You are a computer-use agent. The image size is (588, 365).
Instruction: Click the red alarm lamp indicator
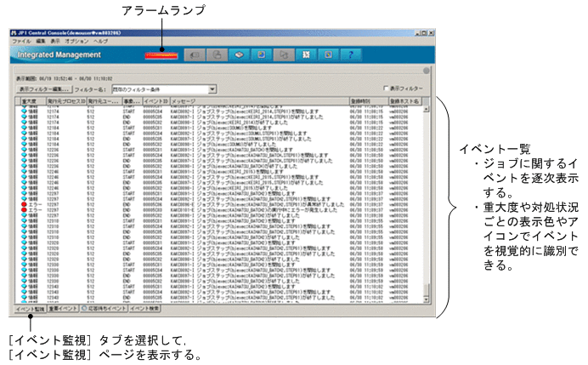point(161,55)
